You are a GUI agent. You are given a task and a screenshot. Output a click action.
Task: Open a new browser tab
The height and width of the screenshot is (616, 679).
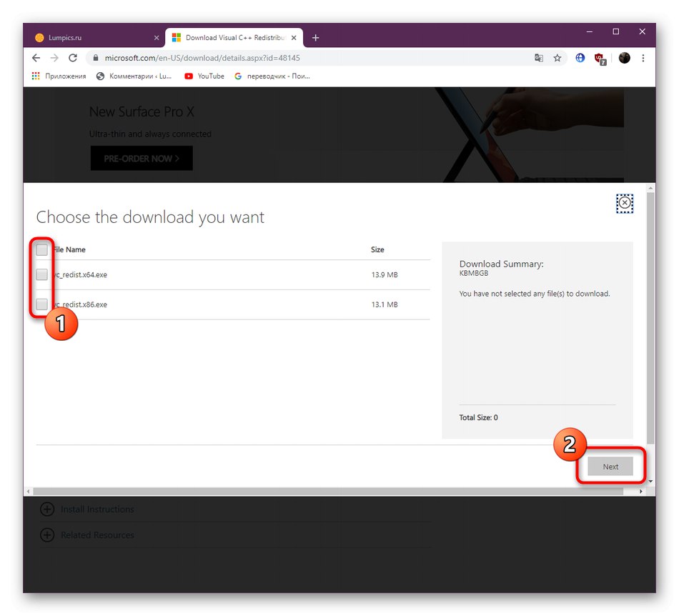(316, 38)
